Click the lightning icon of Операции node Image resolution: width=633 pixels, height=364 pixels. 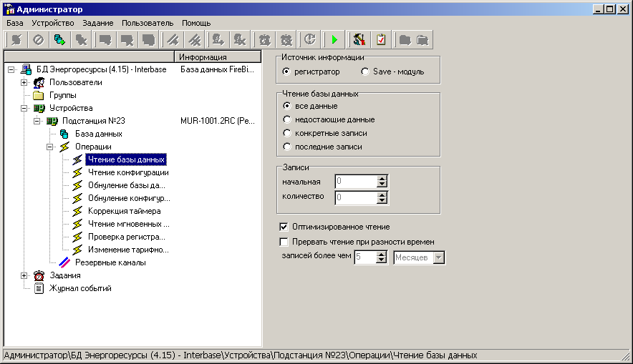pos(64,147)
